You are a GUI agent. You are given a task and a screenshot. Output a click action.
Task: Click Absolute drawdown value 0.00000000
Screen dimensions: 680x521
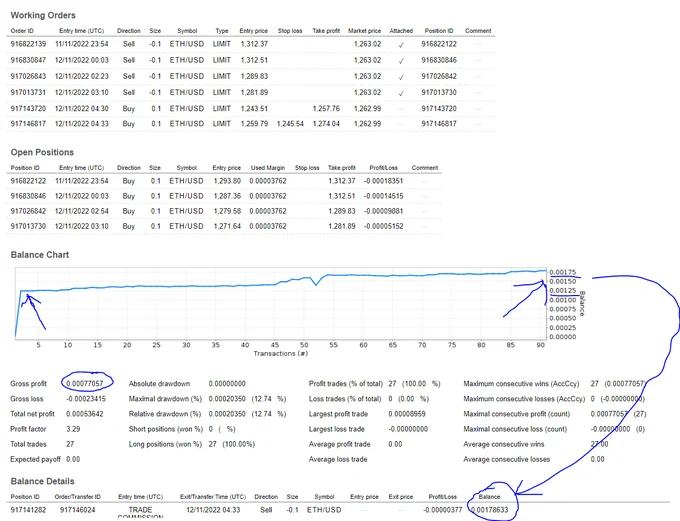[x=227, y=383]
